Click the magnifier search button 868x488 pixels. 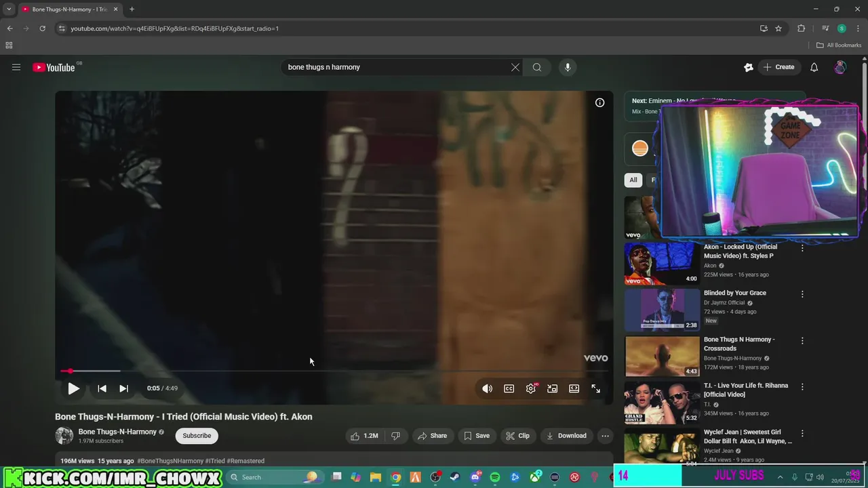(537, 67)
